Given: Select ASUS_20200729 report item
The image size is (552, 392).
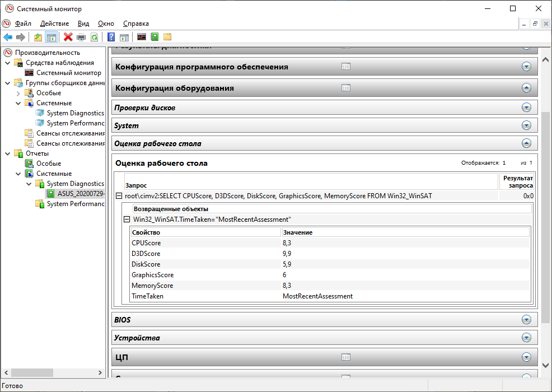Looking at the screenshot, I should (x=81, y=194).
